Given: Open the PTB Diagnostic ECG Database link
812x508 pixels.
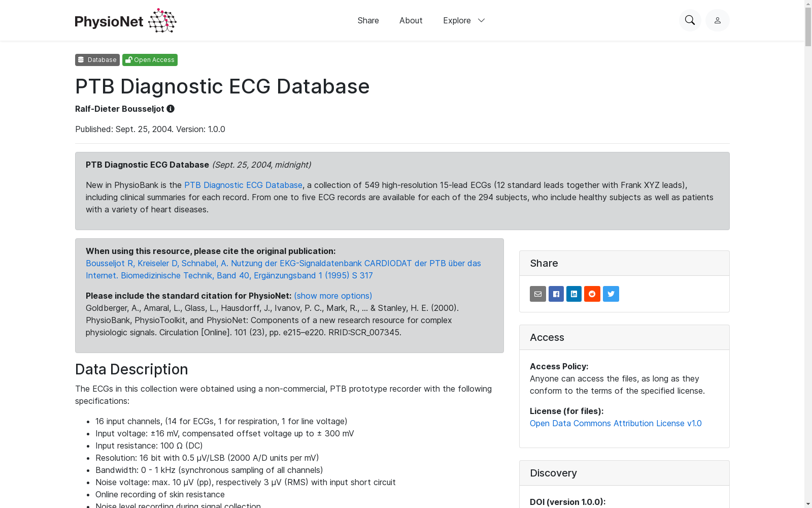Looking at the screenshot, I should click(243, 185).
